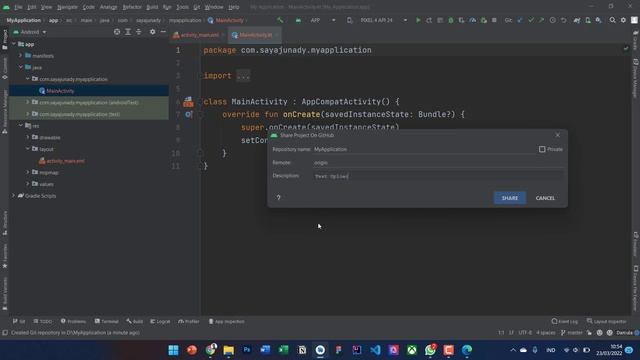
Task: Open Photoshop from the taskbar
Action: coord(247,350)
